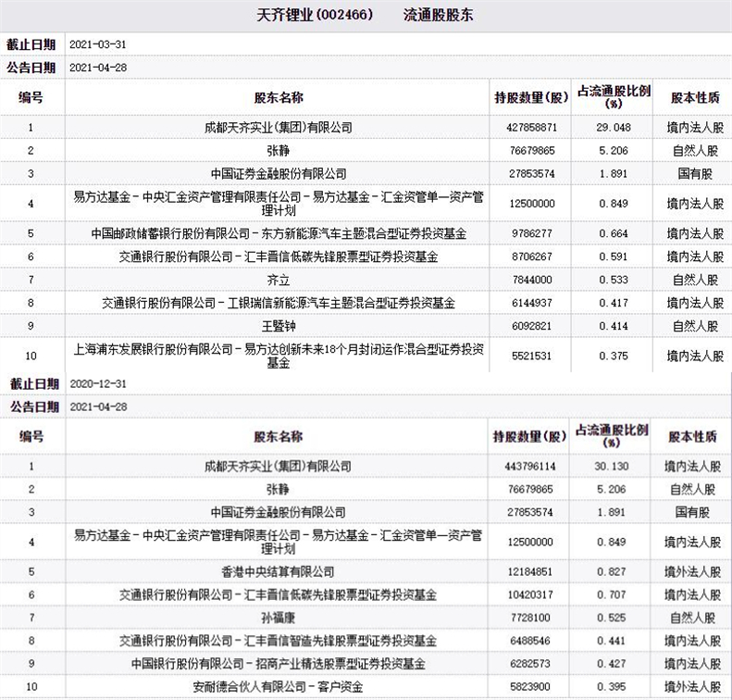Viewport: 732px width, 700px height.
Task: Click 境外法人股 in 安耐德合伙人 row
Action: (x=693, y=687)
